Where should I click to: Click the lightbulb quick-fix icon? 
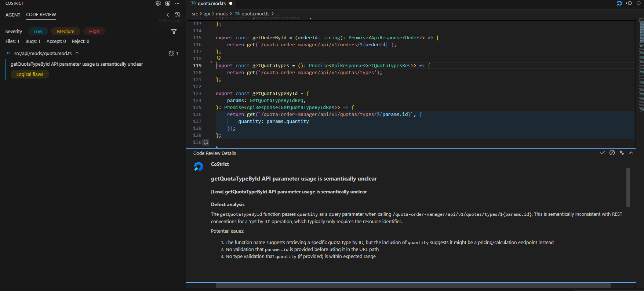pos(219,58)
